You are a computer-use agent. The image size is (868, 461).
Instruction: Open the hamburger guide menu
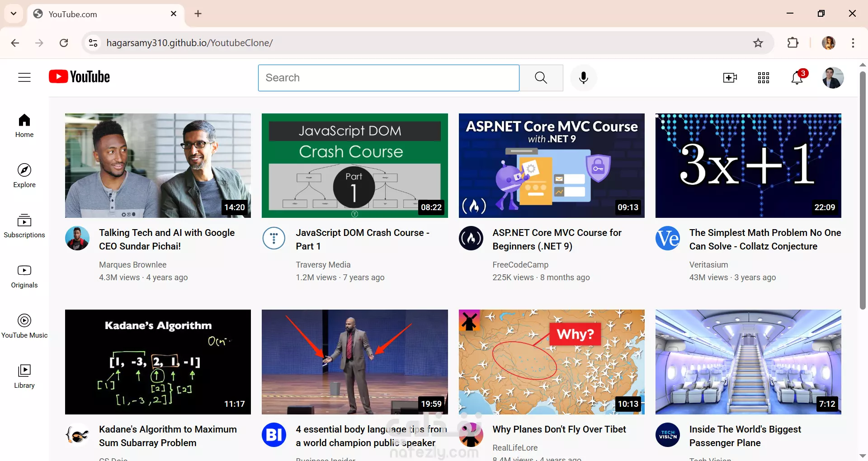(x=24, y=78)
